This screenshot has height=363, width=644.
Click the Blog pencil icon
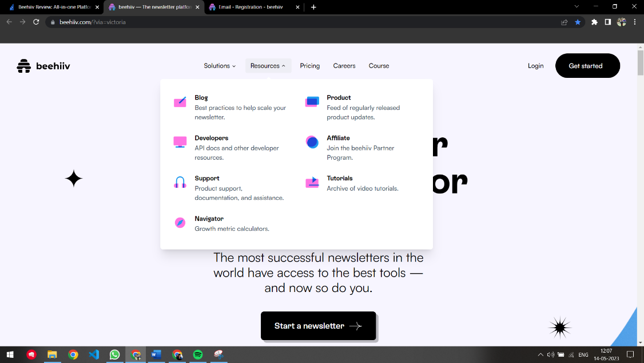tap(180, 102)
